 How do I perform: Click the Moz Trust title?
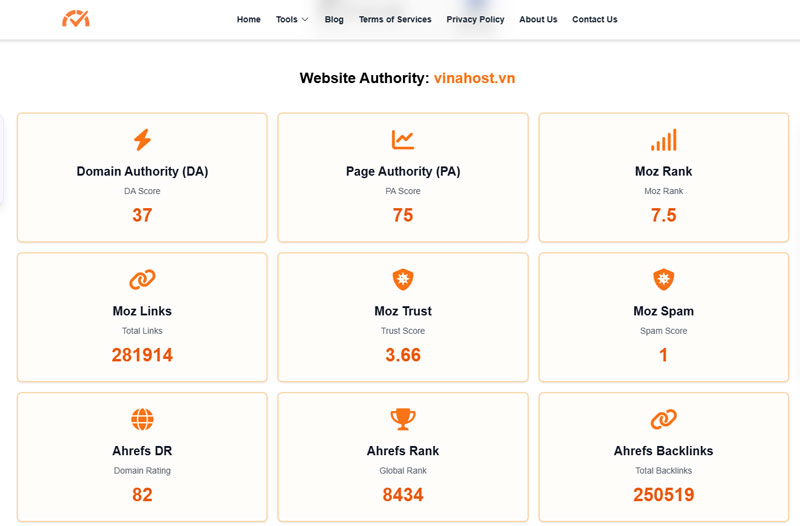(403, 311)
